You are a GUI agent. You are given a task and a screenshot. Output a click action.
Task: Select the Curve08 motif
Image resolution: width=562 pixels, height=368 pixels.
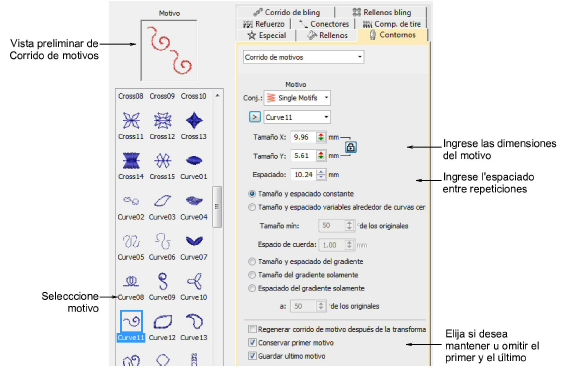pos(131,281)
